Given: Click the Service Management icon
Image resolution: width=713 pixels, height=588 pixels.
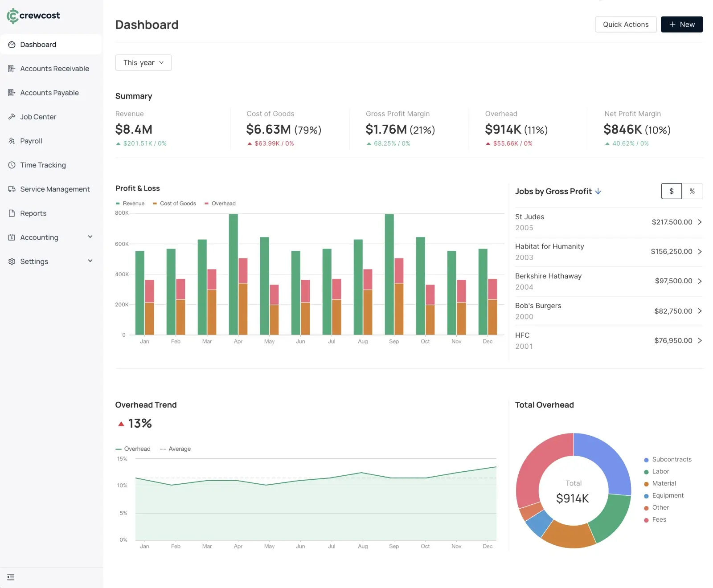Looking at the screenshot, I should [x=11, y=189].
